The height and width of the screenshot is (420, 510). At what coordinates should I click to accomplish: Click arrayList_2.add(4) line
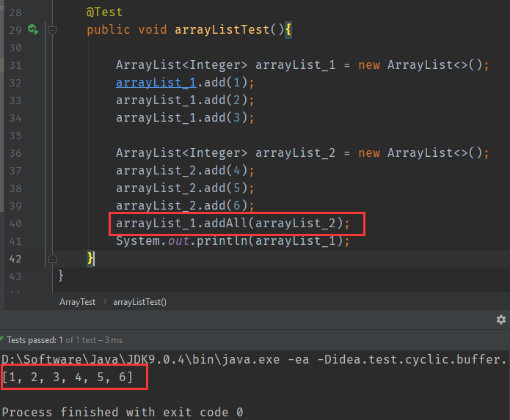click(x=185, y=171)
